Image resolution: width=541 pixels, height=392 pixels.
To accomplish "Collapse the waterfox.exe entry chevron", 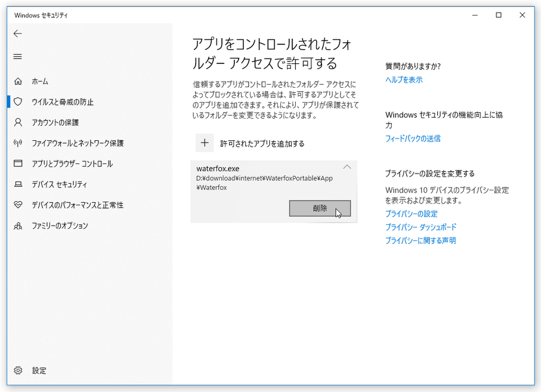I will click(347, 167).
